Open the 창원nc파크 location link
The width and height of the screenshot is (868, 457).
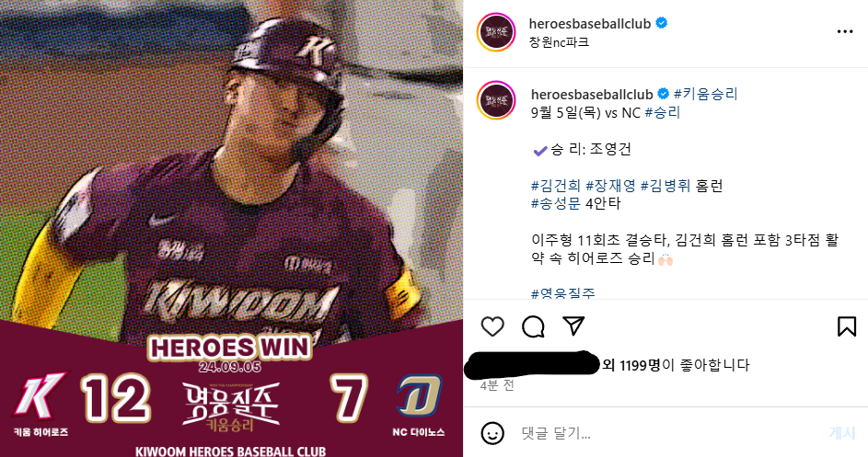click(559, 42)
